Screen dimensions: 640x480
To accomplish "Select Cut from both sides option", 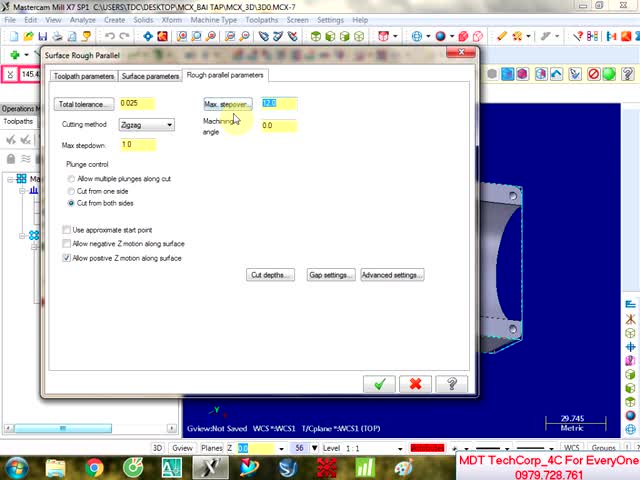I will coord(71,203).
